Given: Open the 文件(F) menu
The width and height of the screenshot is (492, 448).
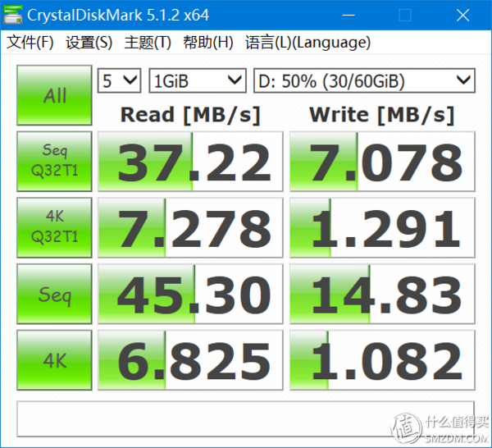Looking at the screenshot, I should 30,43.
